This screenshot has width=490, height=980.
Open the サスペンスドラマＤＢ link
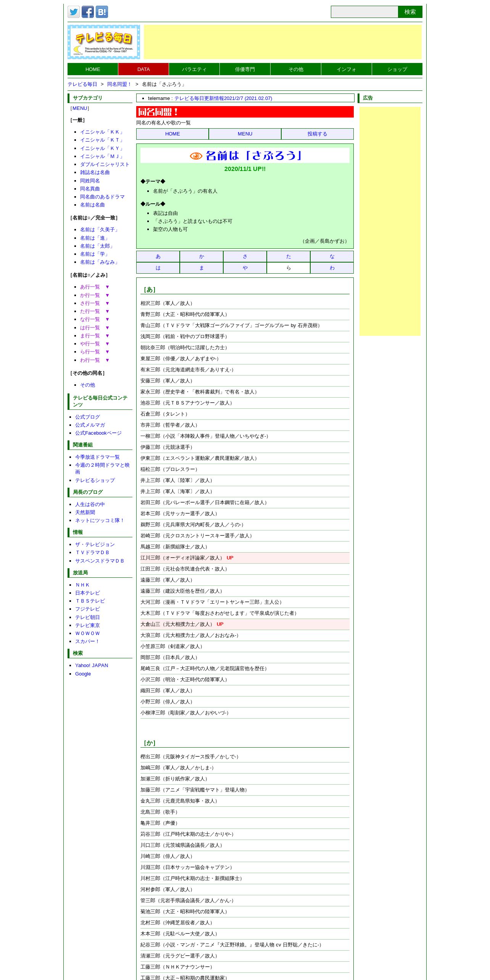click(x=100, y=561)
